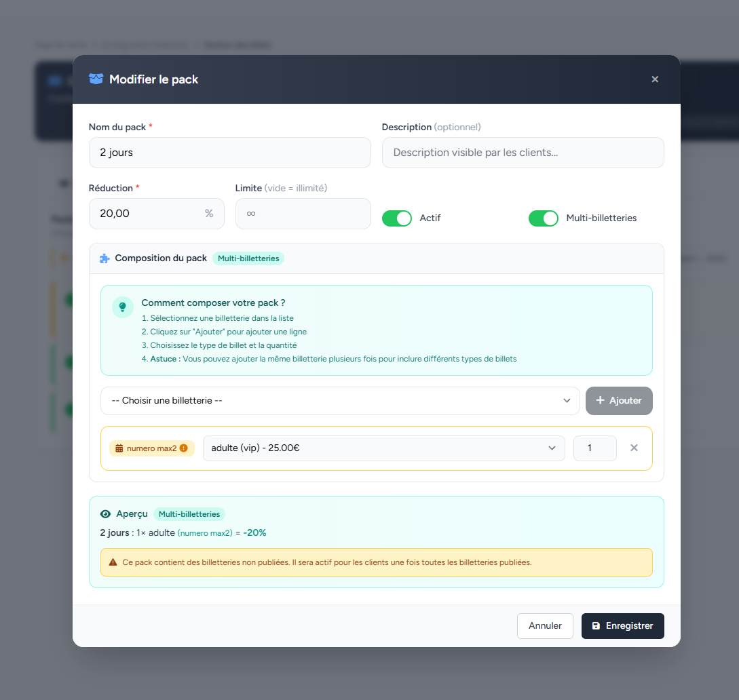Toggle the Actif switch off
Screen dimensions: 739x700
tap(397, 218)
